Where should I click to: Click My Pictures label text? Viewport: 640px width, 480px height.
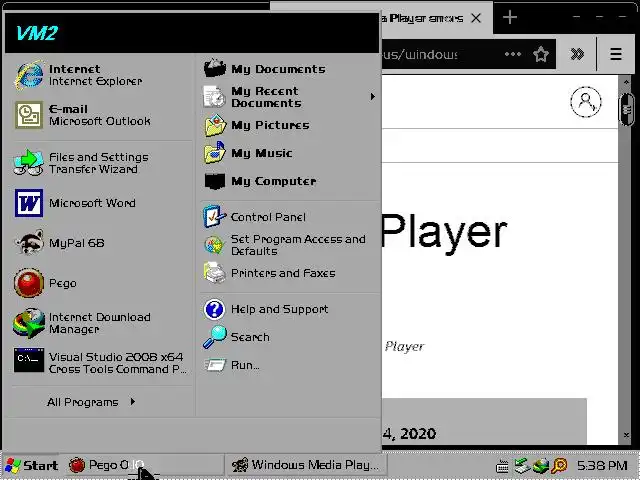(270, 125)
